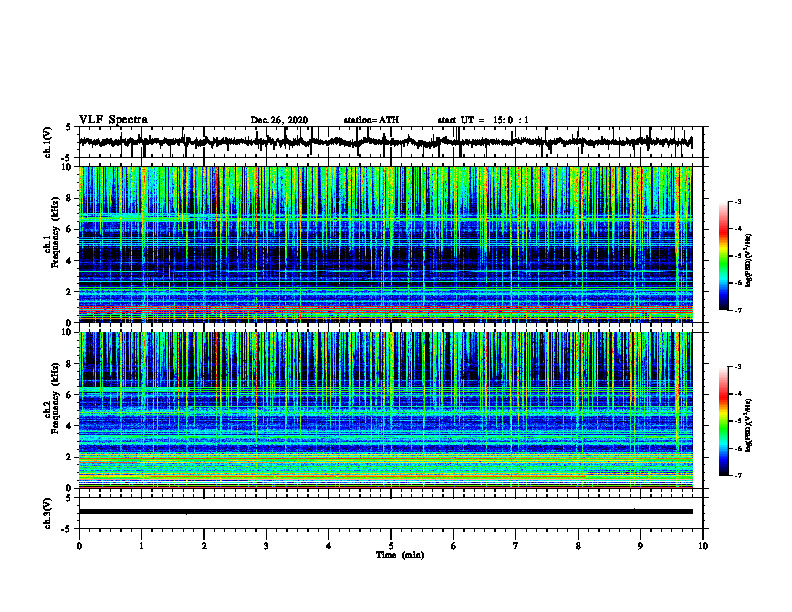792x612 pixels.
Task: Click the -7 label on ch.1 color bar
Action: pos(738,310)
